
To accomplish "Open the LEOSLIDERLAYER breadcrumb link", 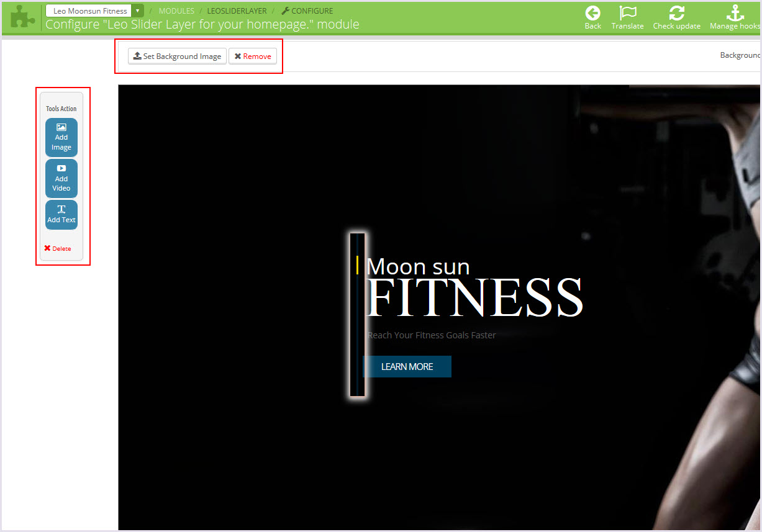I will pyautogui.click(x=237, y=11).
